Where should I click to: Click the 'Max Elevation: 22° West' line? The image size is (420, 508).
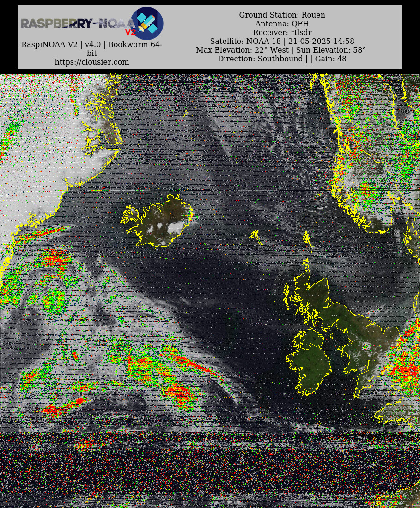[281, 50]
